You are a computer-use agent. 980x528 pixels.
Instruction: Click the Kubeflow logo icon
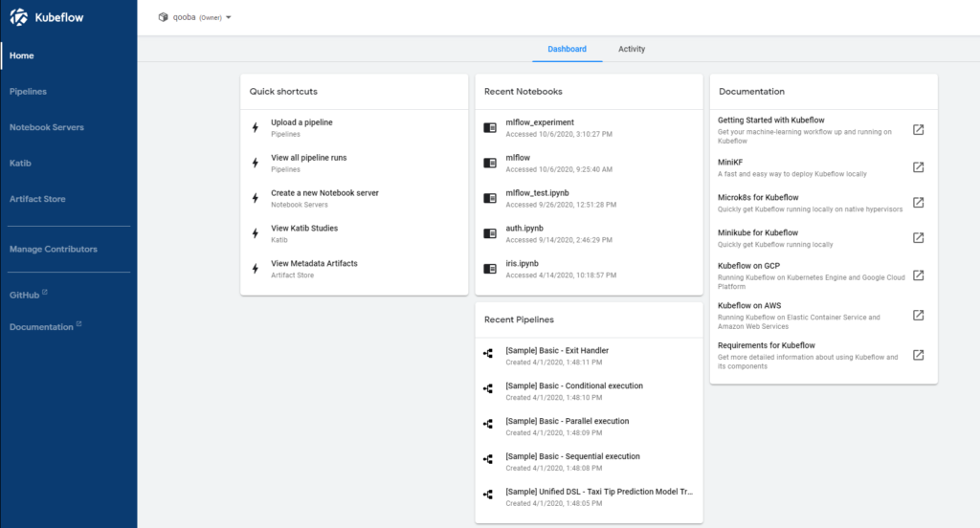point(19,17)
